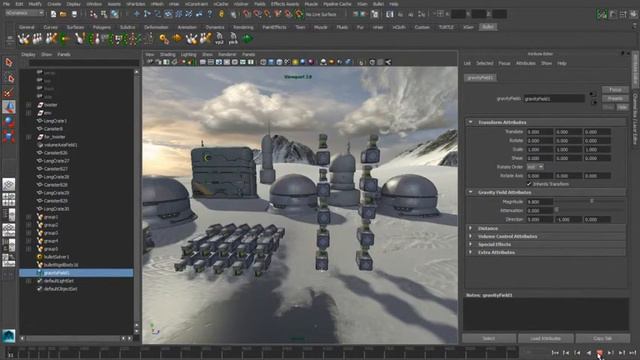Click the yellow lights icon in viewport toolbar

tap(295, 62)
